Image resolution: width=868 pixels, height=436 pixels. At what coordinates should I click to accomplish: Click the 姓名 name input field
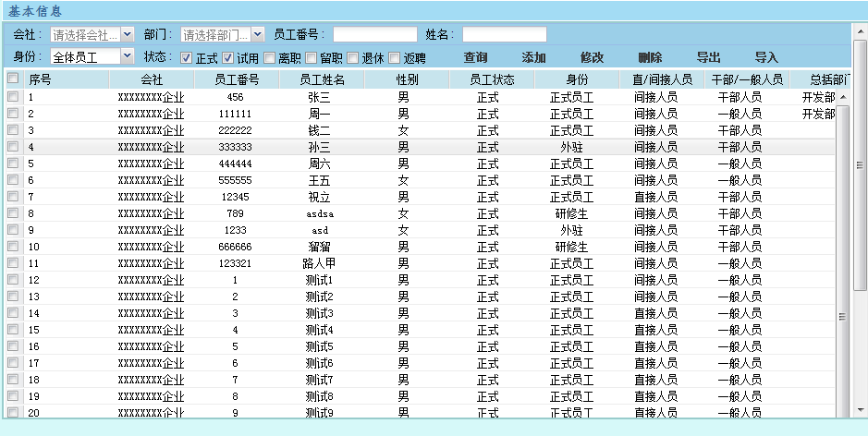[x=504, y=34]
